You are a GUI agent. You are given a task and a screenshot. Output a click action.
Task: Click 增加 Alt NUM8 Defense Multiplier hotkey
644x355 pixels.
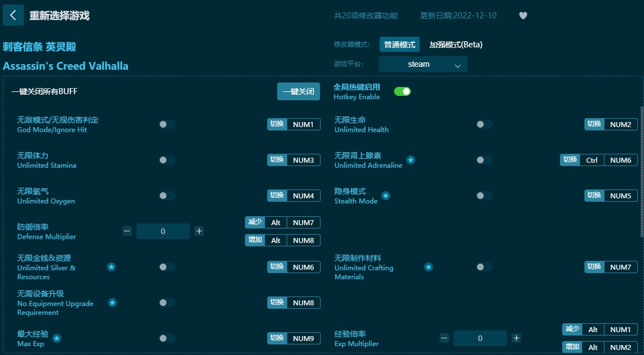tap(283, 240)
